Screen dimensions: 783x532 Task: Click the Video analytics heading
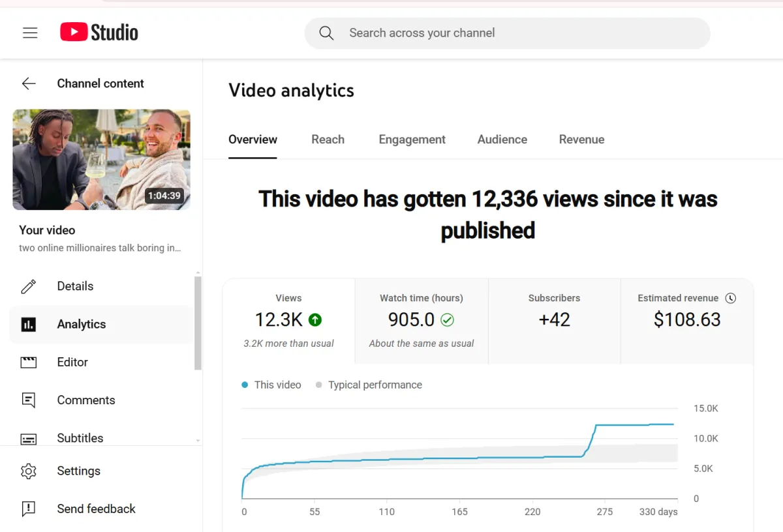[x=291, y=91]
